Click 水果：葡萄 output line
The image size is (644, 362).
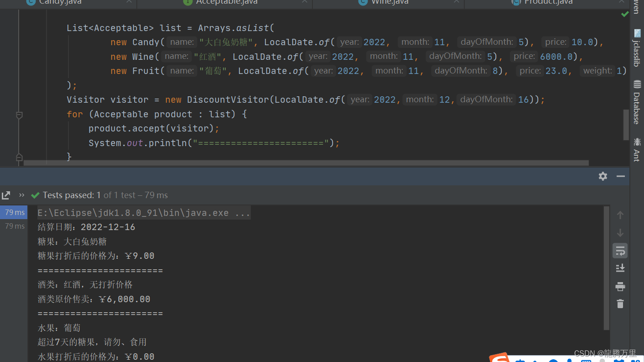click(x=59, y=328)
